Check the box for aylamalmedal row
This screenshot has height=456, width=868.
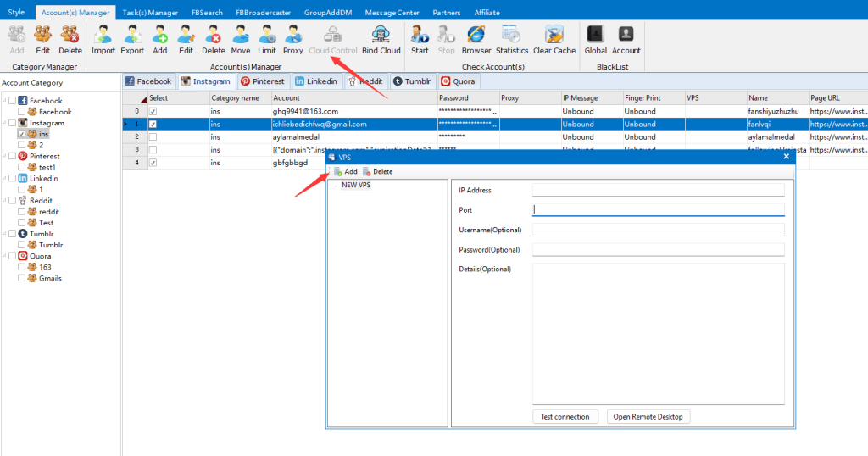coord(153,136)
